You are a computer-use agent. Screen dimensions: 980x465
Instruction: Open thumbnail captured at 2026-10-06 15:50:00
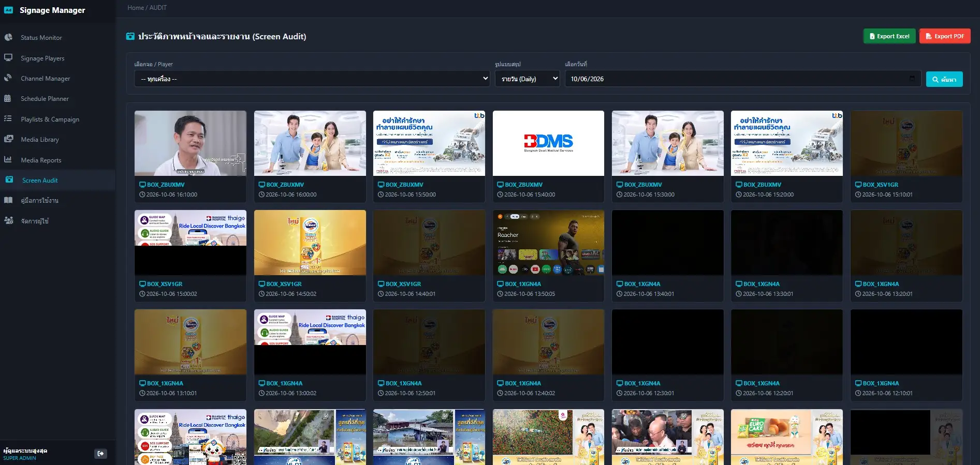pyautogui.click(x=429, y=143)
